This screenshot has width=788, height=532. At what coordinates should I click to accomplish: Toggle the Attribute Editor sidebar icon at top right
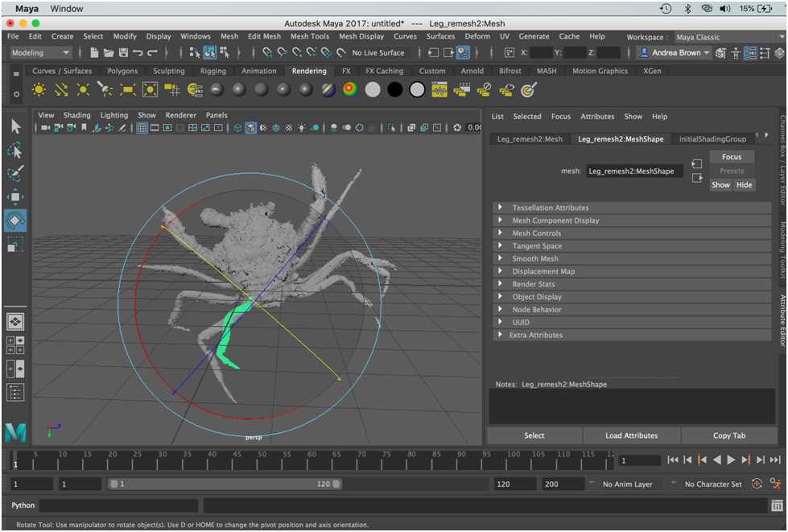[x=750, y=53]
